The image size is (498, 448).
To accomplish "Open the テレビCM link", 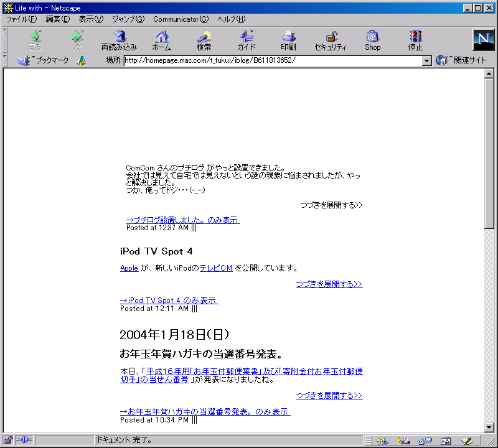I will [x=216, y=268].
